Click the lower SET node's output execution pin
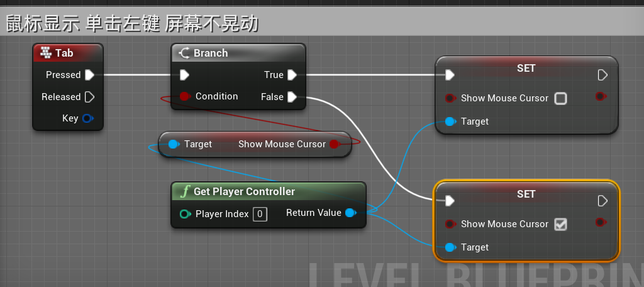The width and height of the screenshot is (644, 287). pyautogui.click(x=602, y=201)
